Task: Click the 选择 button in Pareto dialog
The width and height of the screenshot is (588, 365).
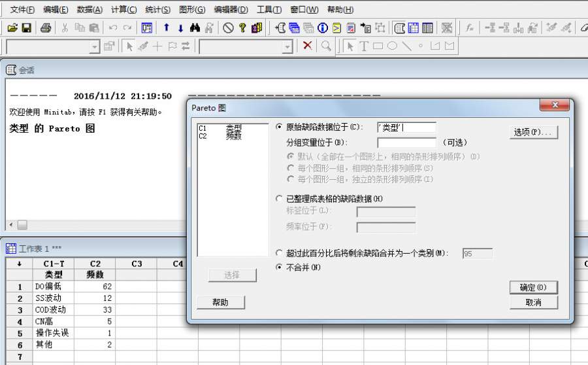Action: [x=232, y=275]
